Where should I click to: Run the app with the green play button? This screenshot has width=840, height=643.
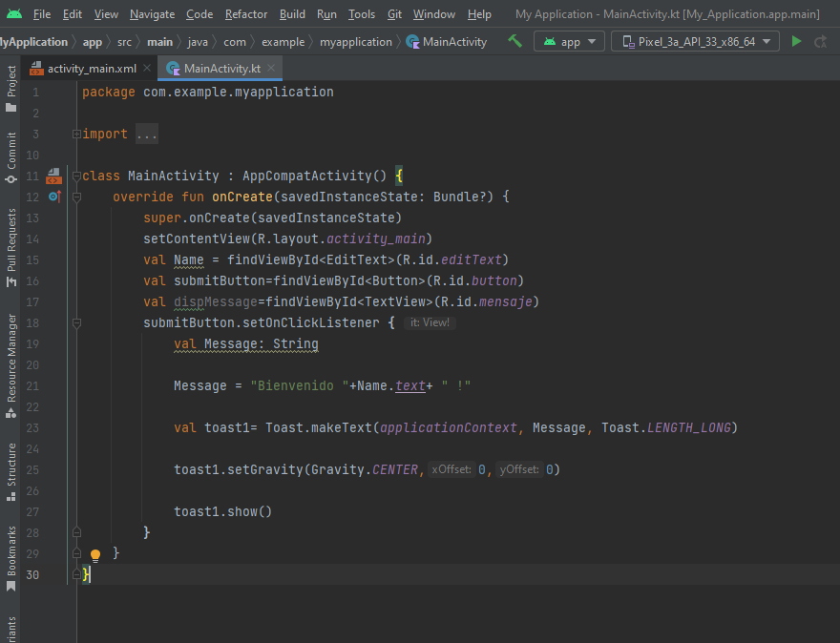coord(795,41)
